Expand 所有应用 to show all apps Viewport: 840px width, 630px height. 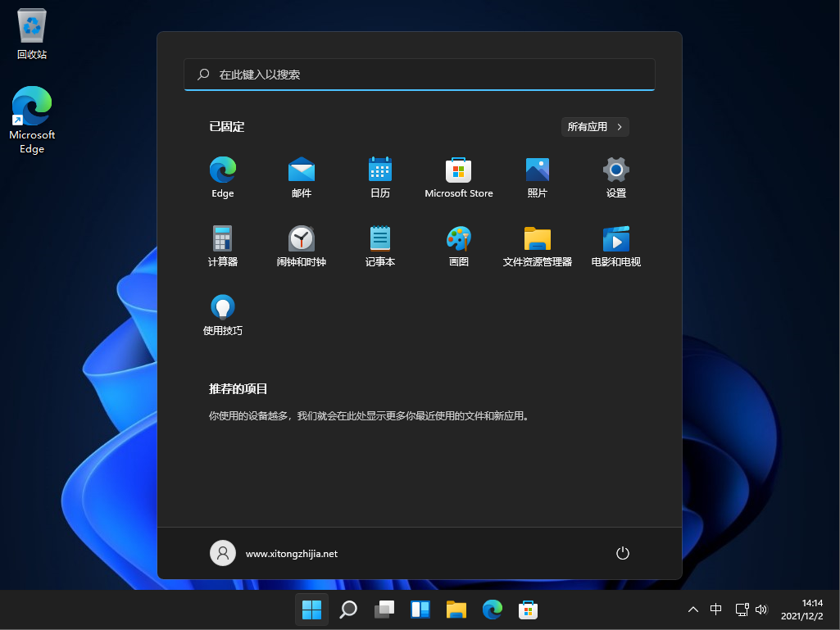click(595, 127)
